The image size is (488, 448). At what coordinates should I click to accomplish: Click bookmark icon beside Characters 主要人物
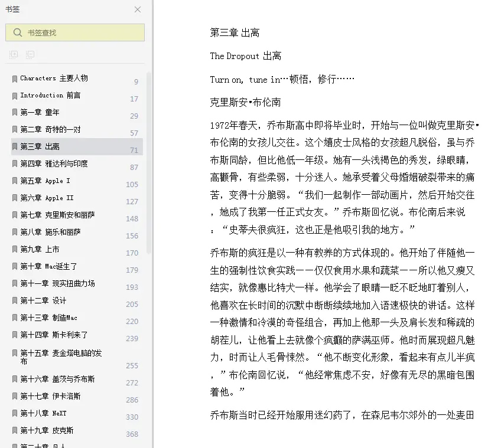pos(15,79)
